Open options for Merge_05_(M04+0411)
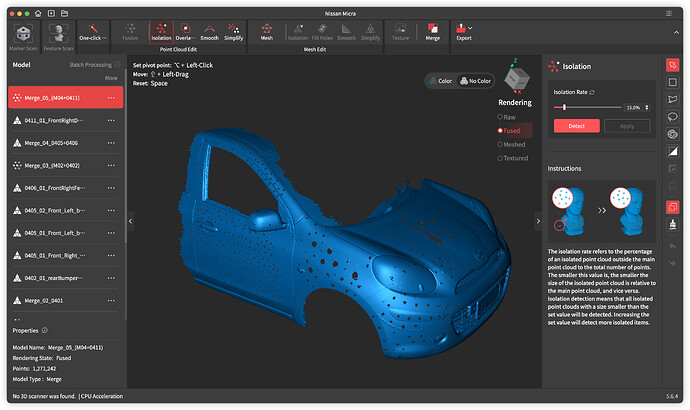The width and height of the screenshot is (690, 410). [111, 98]
